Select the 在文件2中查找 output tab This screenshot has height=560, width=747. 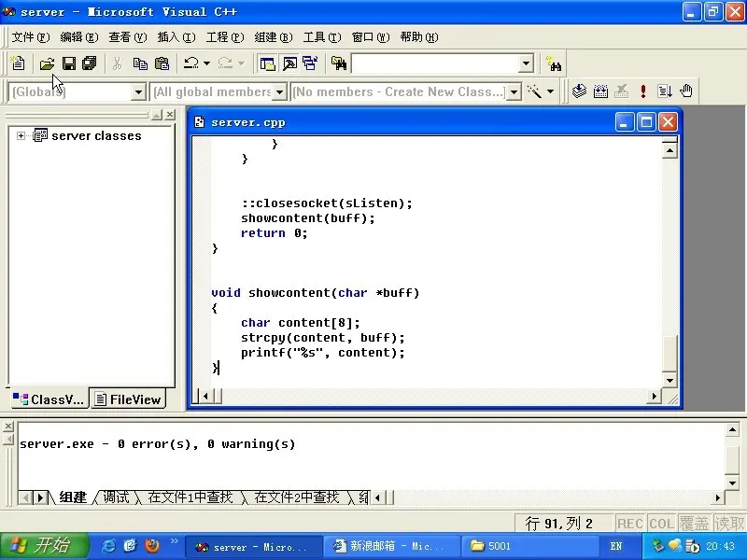click(296, 497)
